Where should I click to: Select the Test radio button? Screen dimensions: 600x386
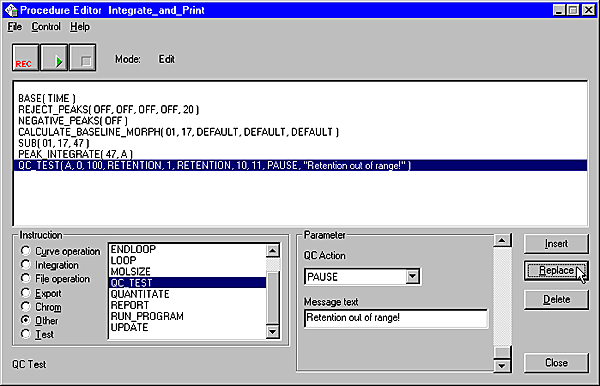[26, 334]
